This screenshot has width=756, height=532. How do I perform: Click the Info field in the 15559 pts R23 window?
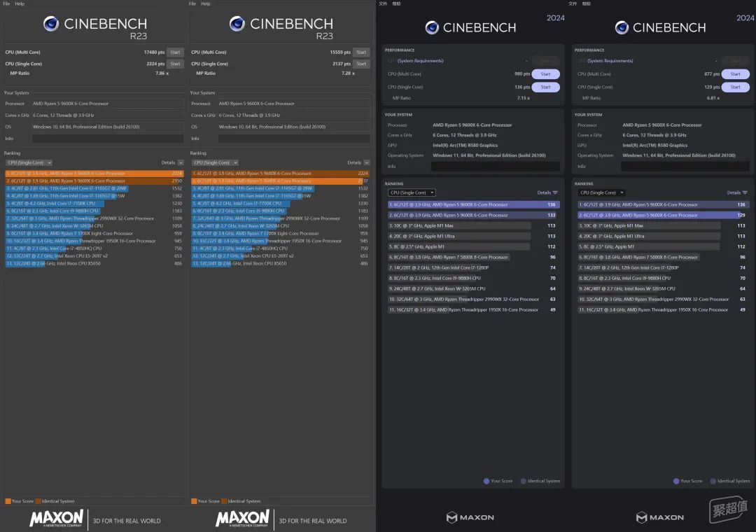click(x=294, y=139)
